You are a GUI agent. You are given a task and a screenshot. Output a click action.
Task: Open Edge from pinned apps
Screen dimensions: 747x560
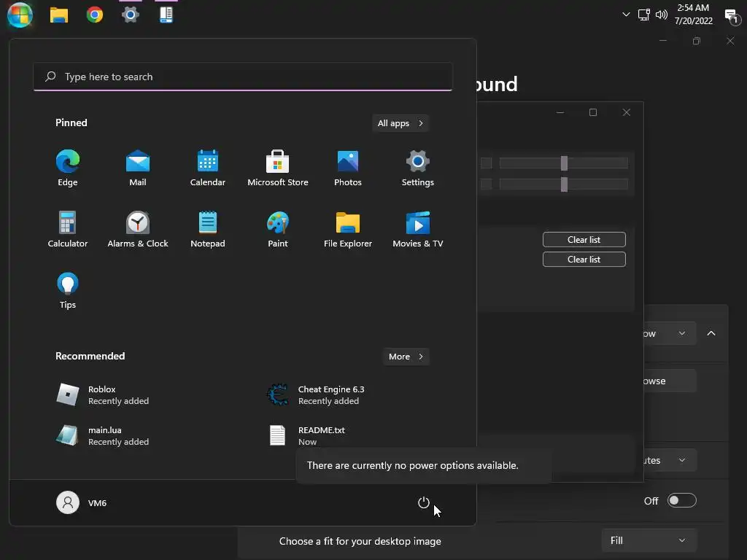(68, 168)
